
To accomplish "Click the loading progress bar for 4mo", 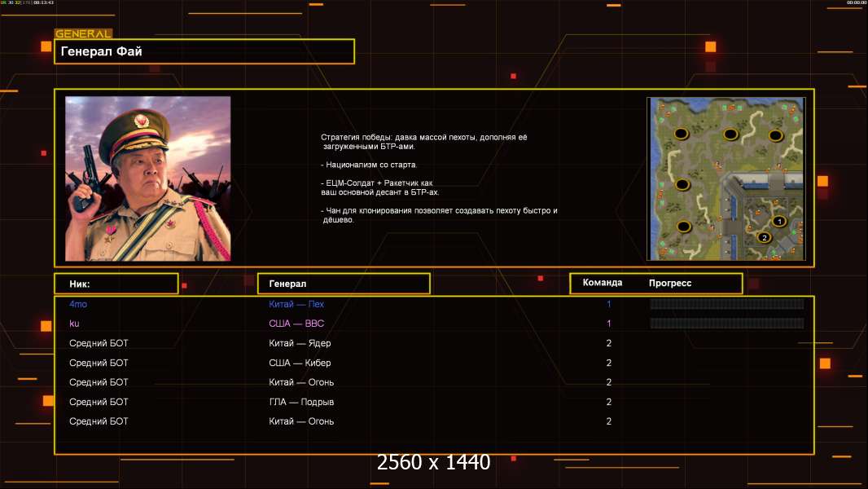I will tap(727, 303).
